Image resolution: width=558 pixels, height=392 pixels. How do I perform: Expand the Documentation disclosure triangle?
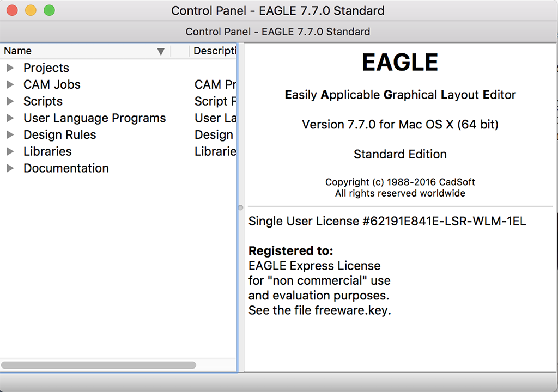point(10,168)
